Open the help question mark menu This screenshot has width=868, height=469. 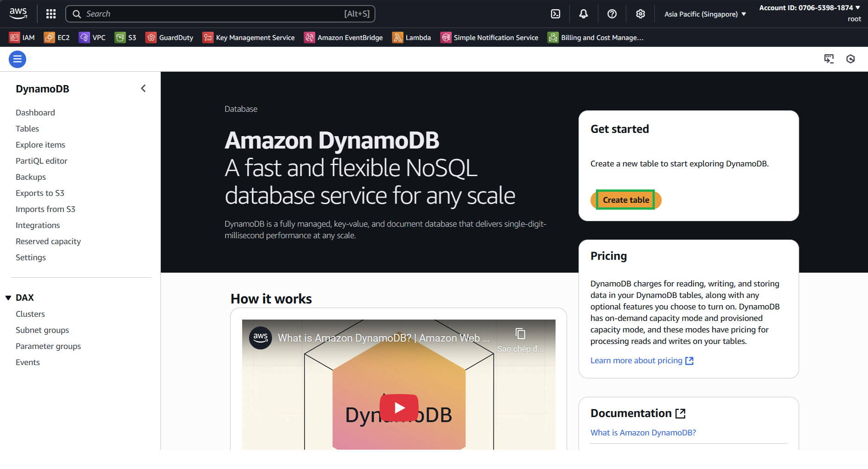tap(612, 14)
